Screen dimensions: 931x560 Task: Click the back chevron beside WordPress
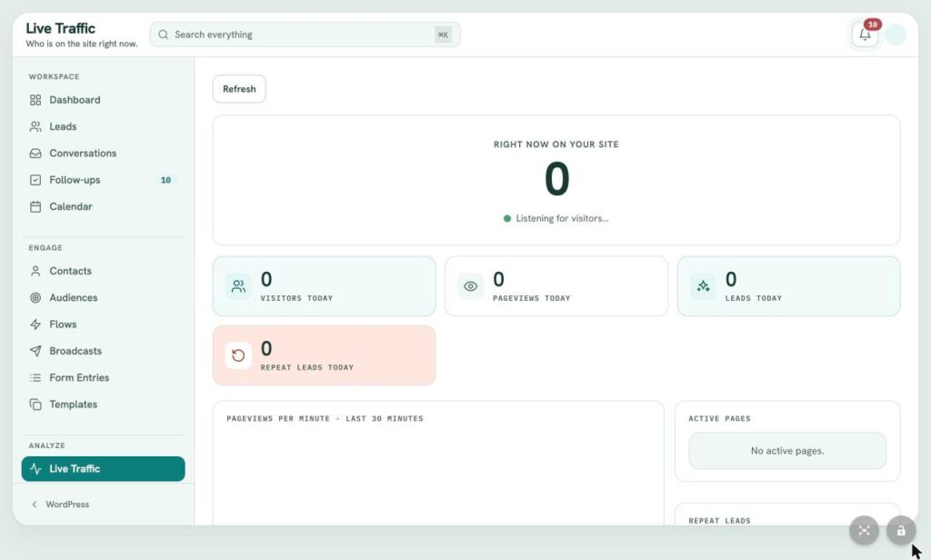[35, 505]
